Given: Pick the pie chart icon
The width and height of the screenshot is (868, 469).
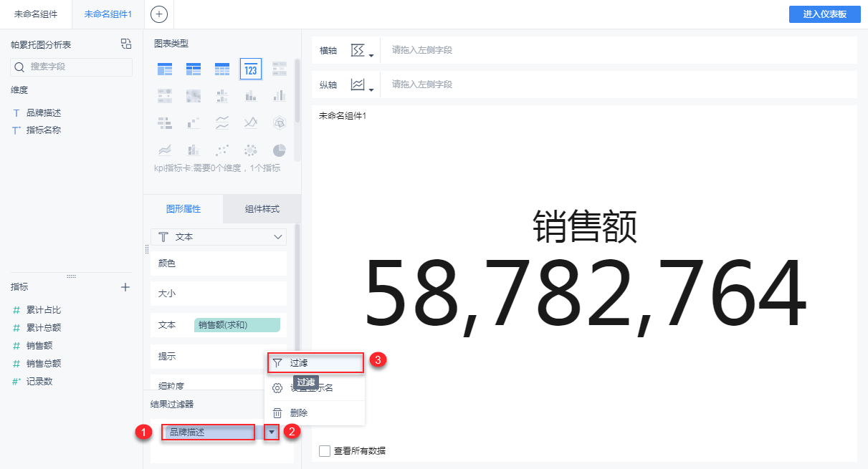Looking at the screenshot, I should (280, 150).
